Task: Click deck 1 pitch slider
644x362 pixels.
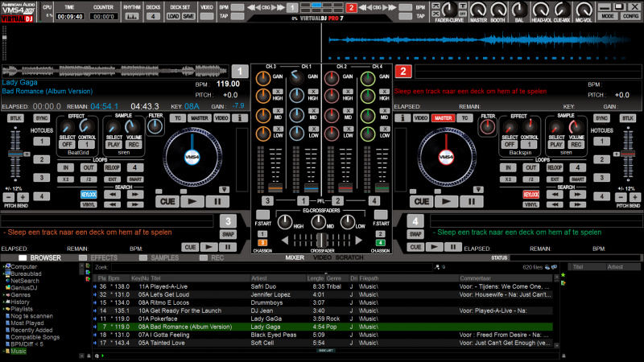Action: (x=15, y=154)
